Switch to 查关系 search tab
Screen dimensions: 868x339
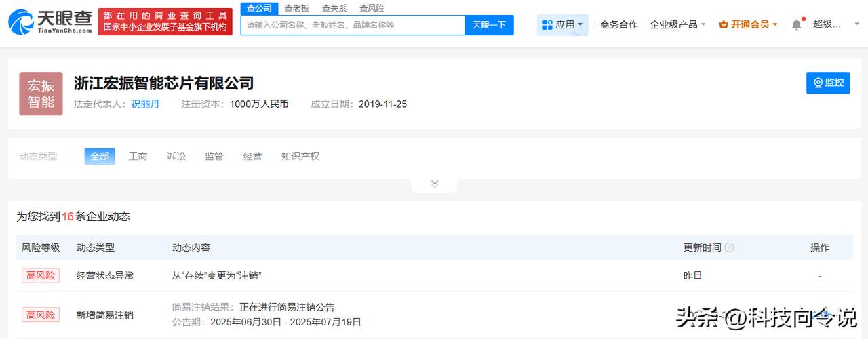[334, 8]
